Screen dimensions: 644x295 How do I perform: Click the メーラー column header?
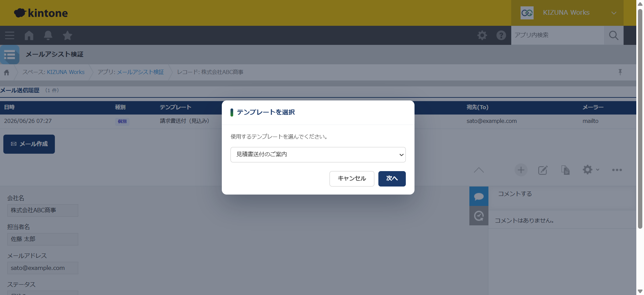tap(593, 107)
